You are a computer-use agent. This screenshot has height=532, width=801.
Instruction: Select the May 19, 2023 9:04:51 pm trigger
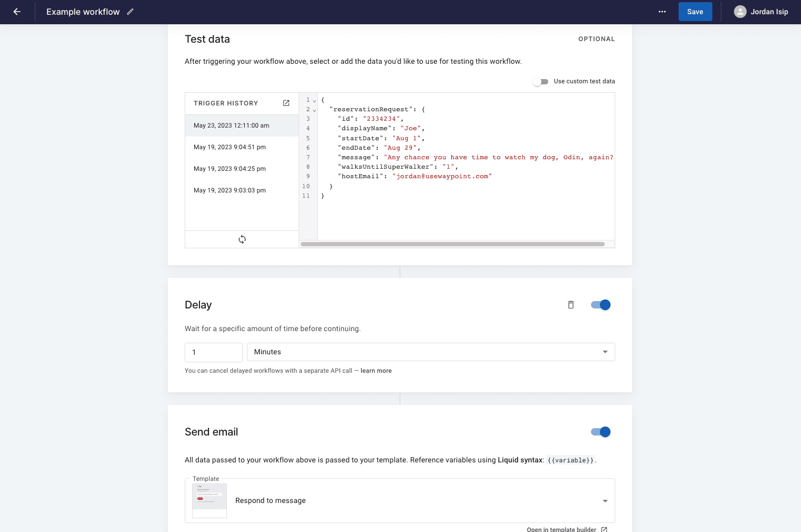(230, 147)
